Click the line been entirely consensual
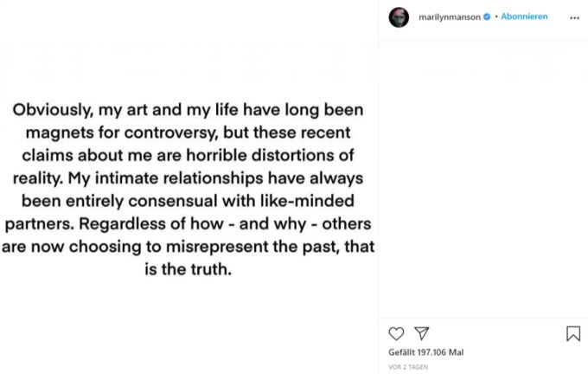588x374 pixels. tap(188, 201)
